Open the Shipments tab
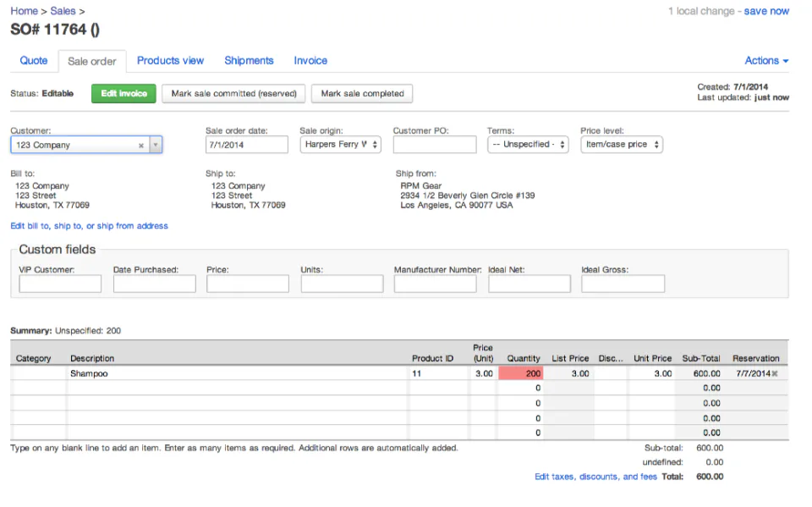Viewport: 812px width, 507px height. click(x=249, y=60)
